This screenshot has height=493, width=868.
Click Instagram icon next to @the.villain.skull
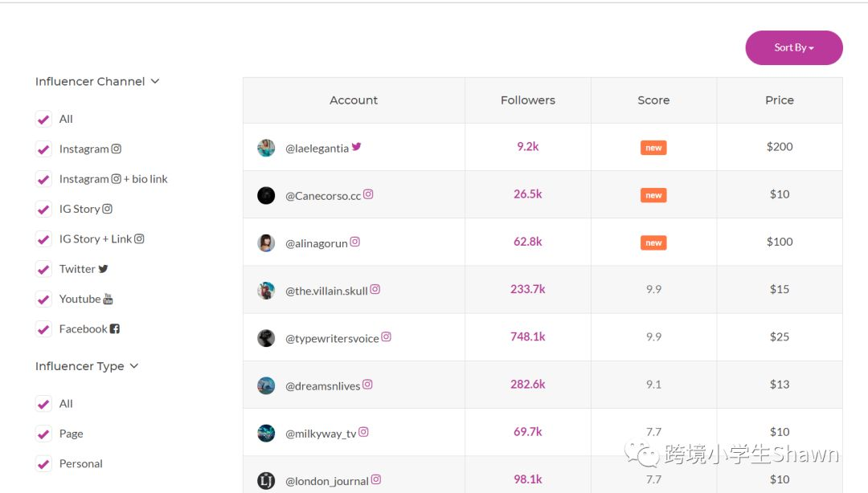pos(375,289)
